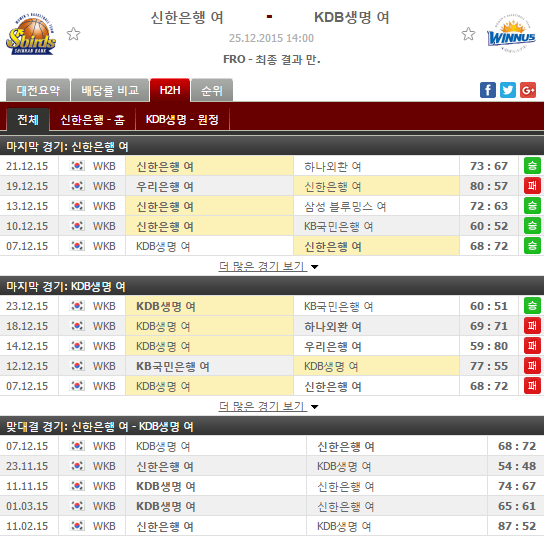Click the S-birds team logo
The width and height of the screenshot is (544, 539).
pos(31,34)
